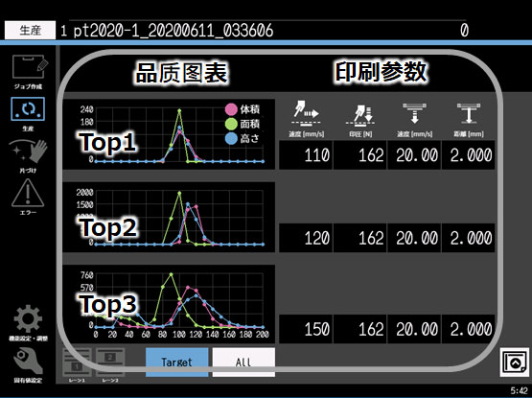
Task: Click the bottom-right scroll panel icon
Action: pyautogui.click(x=515, y=362)
